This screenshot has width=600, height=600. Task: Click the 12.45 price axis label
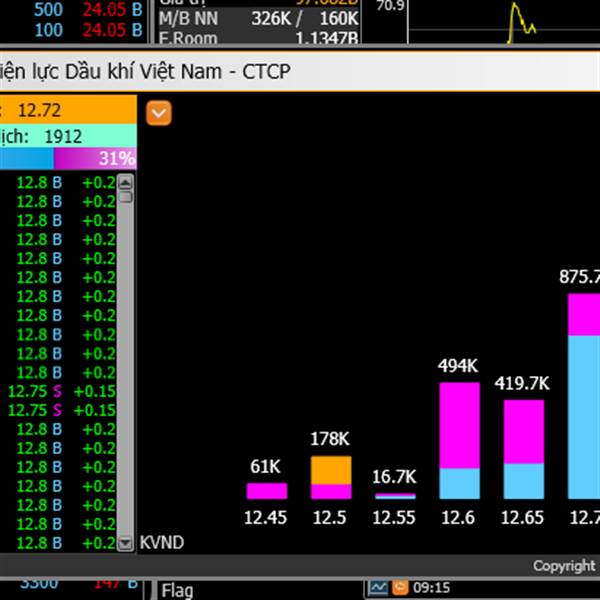[x=265, y=518]
